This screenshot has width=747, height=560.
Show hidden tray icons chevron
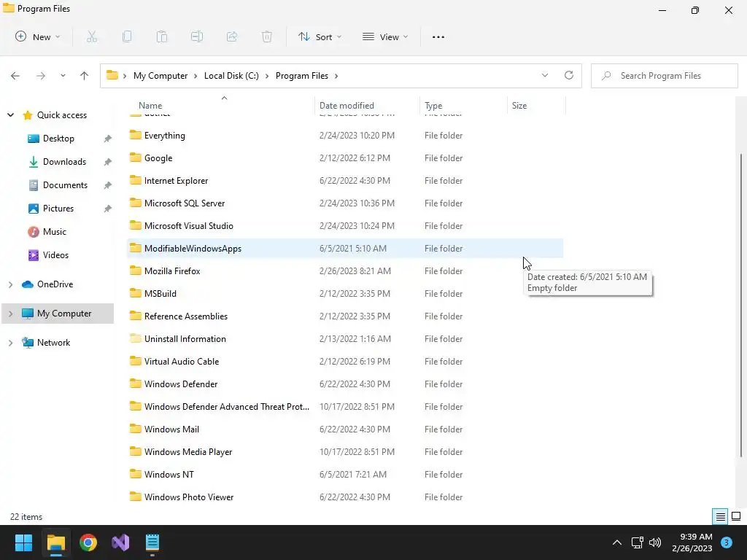point(617,542)
